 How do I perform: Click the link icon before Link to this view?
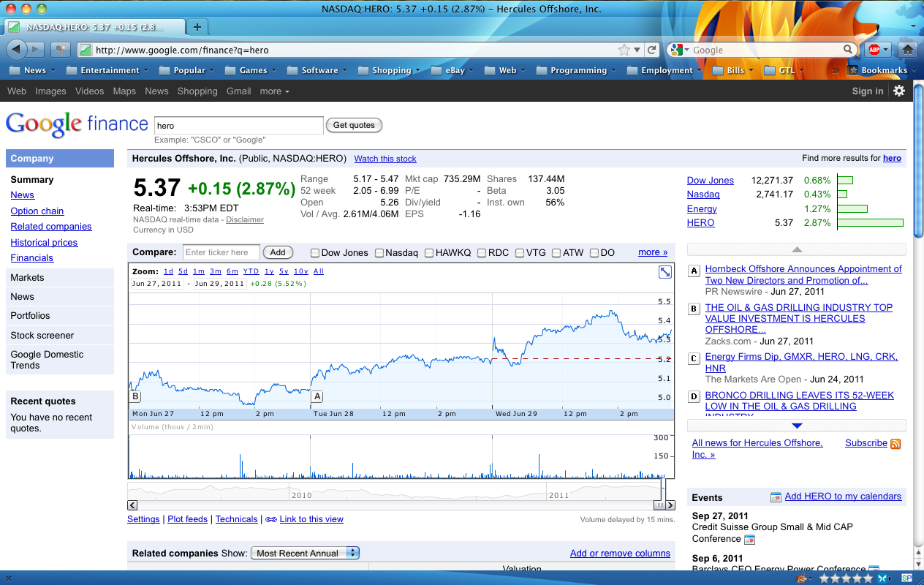pos(270,519)
